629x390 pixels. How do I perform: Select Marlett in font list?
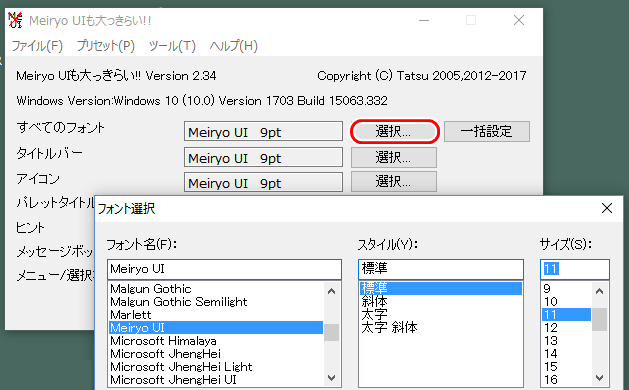tap(216, 315)
